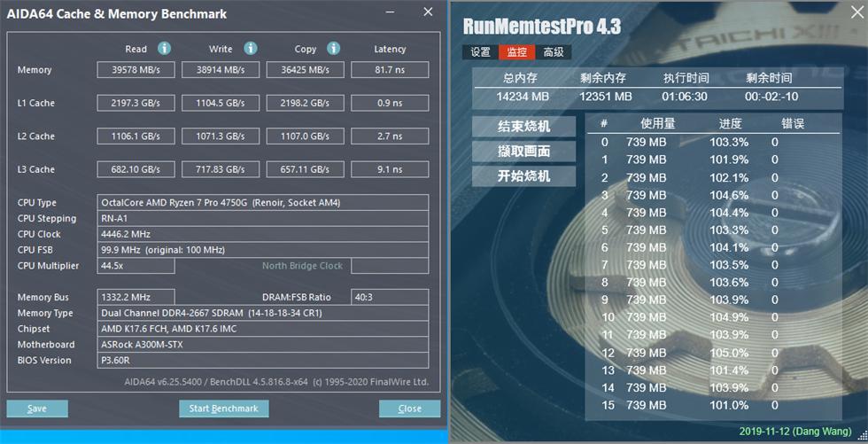Select the L3 Cache write 717.83 GB/s
The image size is (868, 444).
221,169
